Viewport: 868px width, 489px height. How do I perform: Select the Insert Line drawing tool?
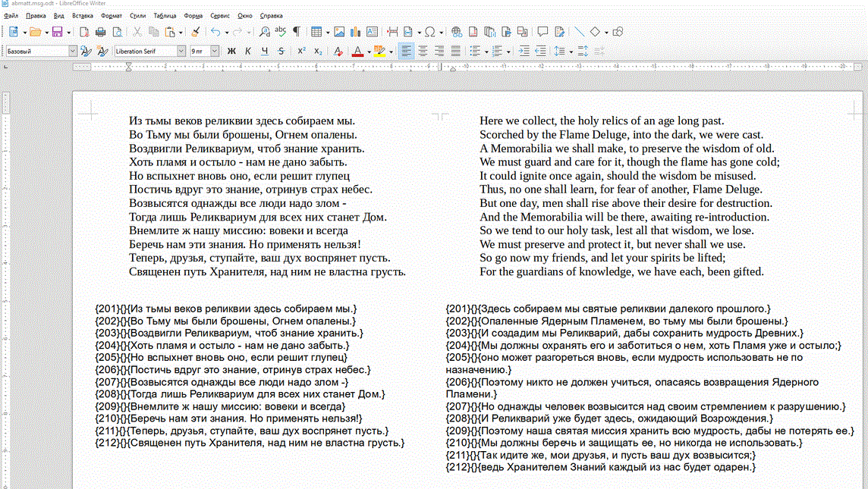(579, 32)
